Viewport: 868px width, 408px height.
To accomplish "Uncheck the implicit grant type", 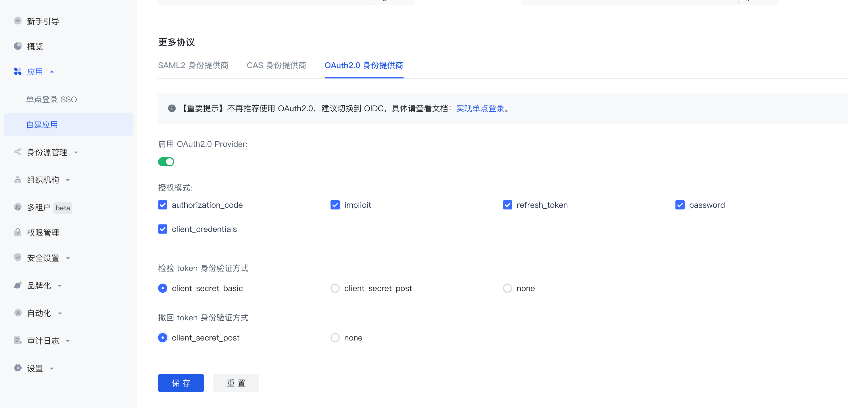I will (335, 205).
